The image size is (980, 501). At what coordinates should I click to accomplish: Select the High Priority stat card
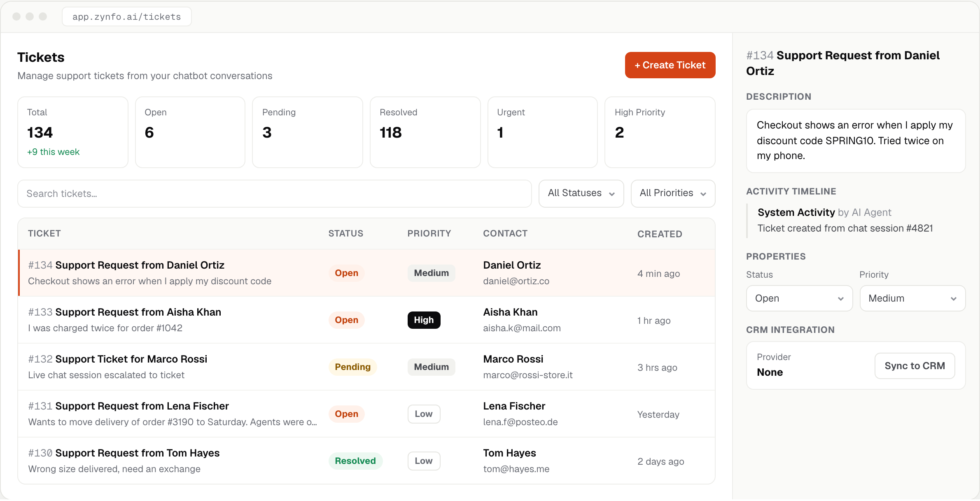[x=660, y=132]
